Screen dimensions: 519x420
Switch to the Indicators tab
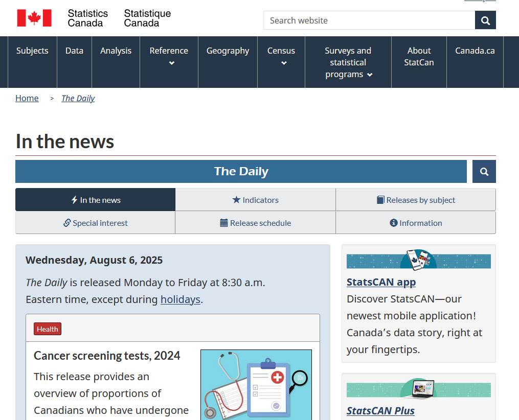click(x=256, y=200)
